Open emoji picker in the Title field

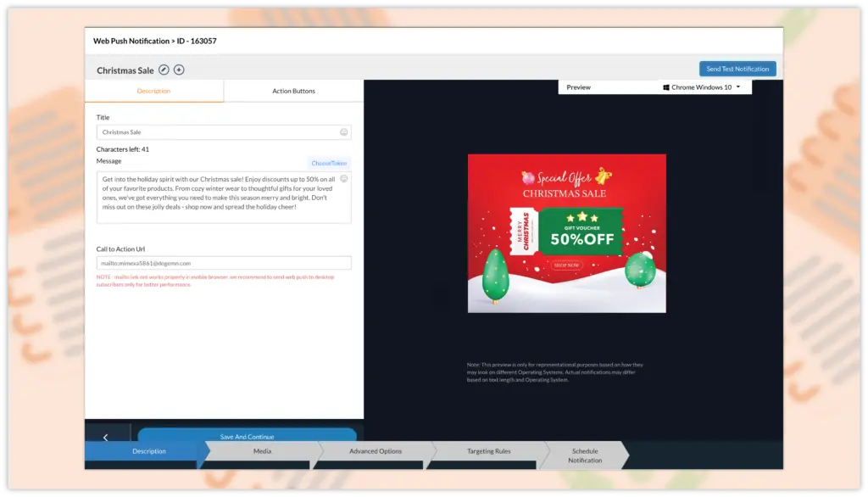pos(343,132)
